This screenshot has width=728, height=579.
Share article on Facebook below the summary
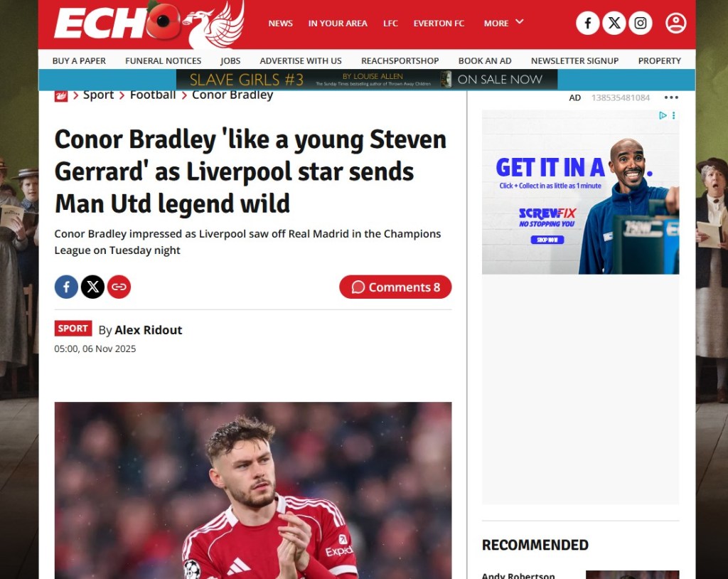pos(66,287)
